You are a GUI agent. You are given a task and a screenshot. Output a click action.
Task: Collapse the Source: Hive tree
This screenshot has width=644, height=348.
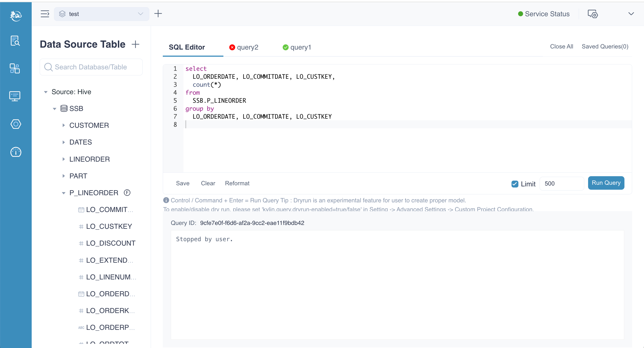(x=46, y=92)
